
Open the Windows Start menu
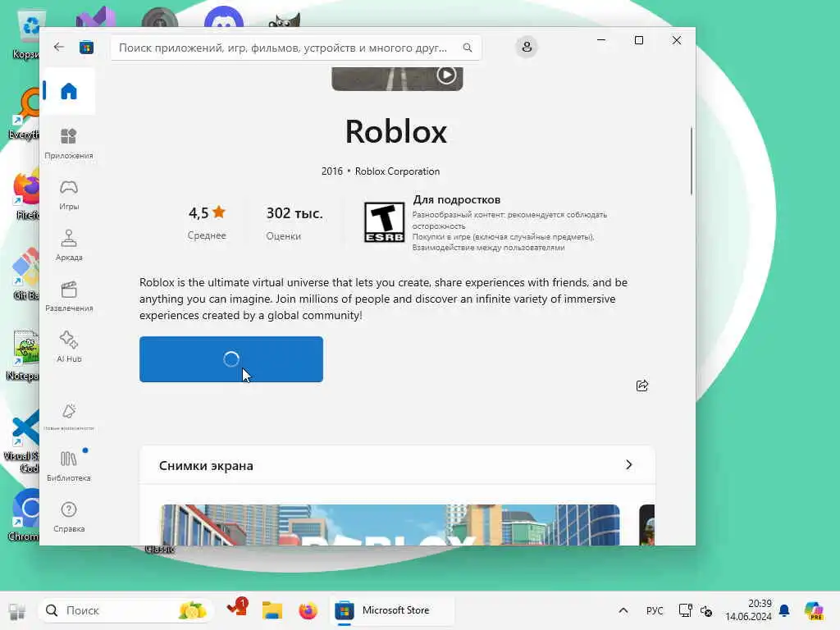coord(17,610)
